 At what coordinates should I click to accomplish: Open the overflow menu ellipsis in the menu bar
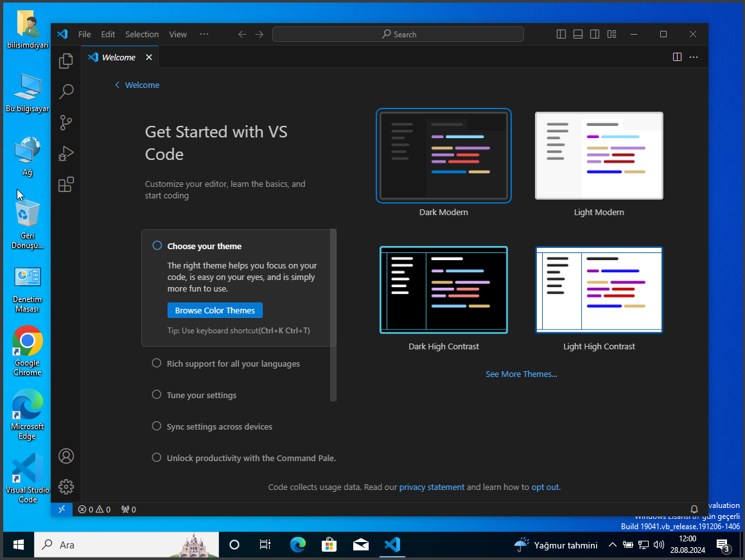click(204, 34)
